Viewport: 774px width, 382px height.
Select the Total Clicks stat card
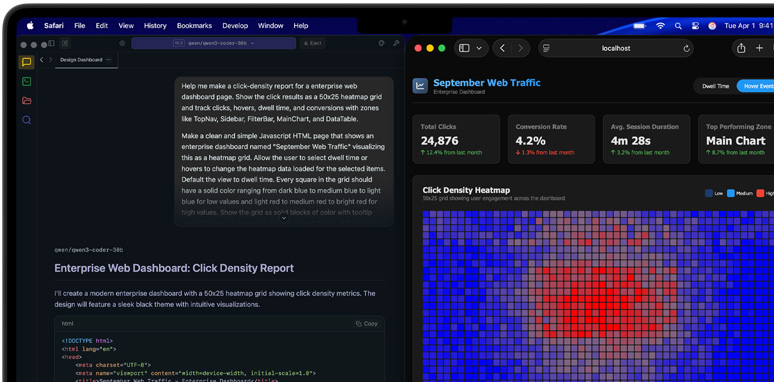point(456,139)
